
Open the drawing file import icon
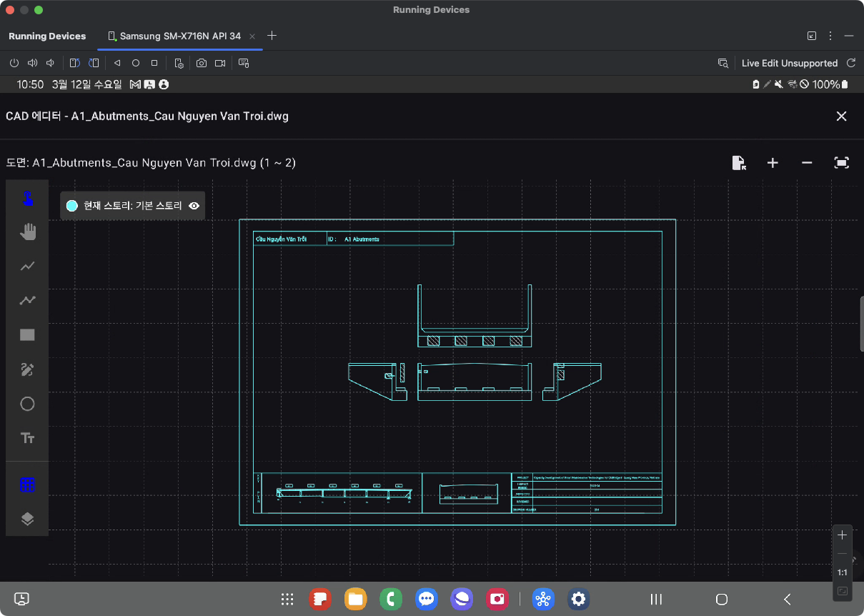(739, 163)
